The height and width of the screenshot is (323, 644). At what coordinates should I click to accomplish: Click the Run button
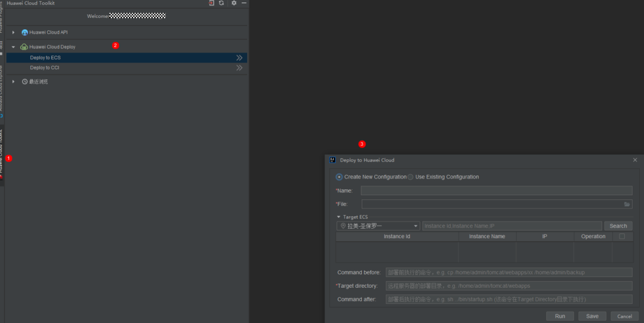560,316
